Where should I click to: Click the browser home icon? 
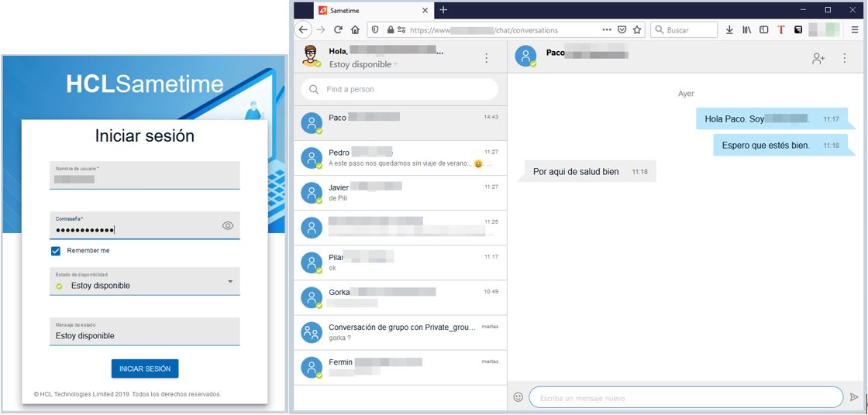355,30
